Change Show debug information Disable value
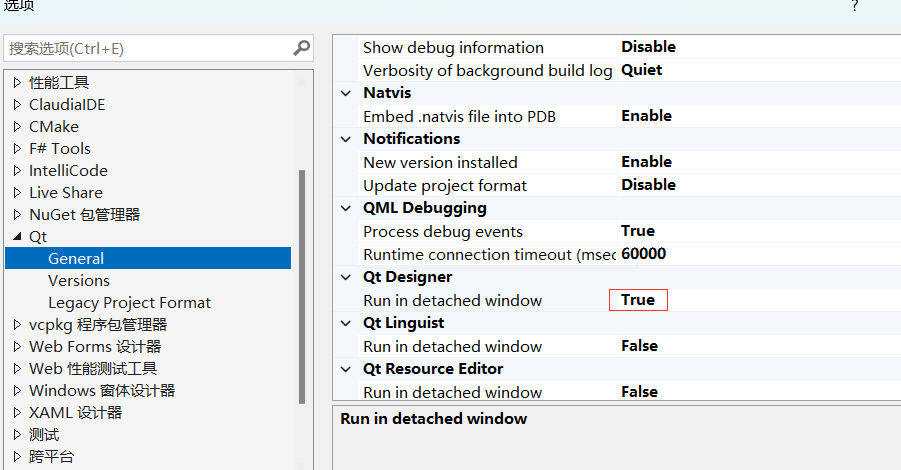 [x=648, y=47]
